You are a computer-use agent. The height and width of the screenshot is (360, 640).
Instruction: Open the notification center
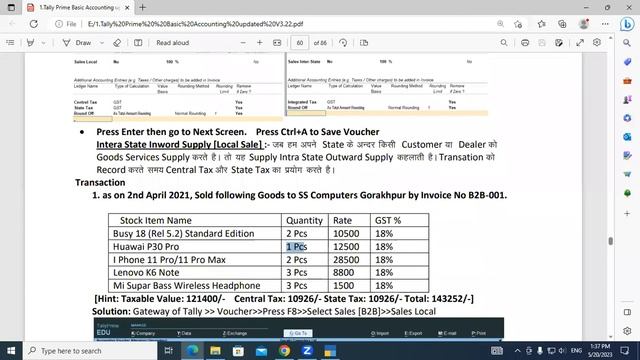pos(625,351)
